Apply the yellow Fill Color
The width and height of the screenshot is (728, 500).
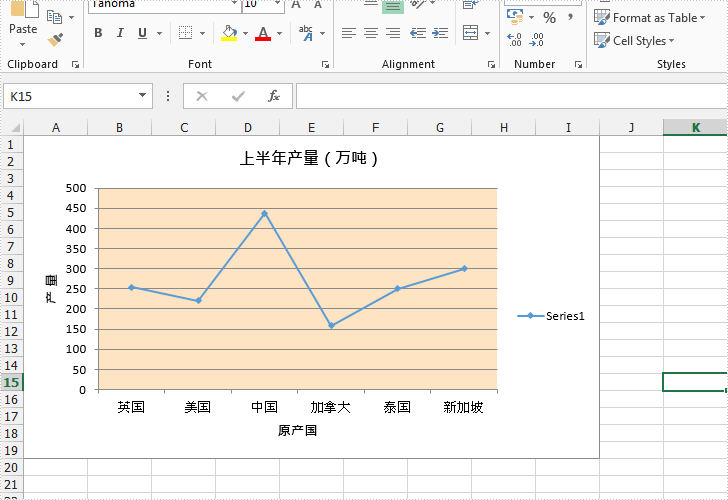[229, 33]
